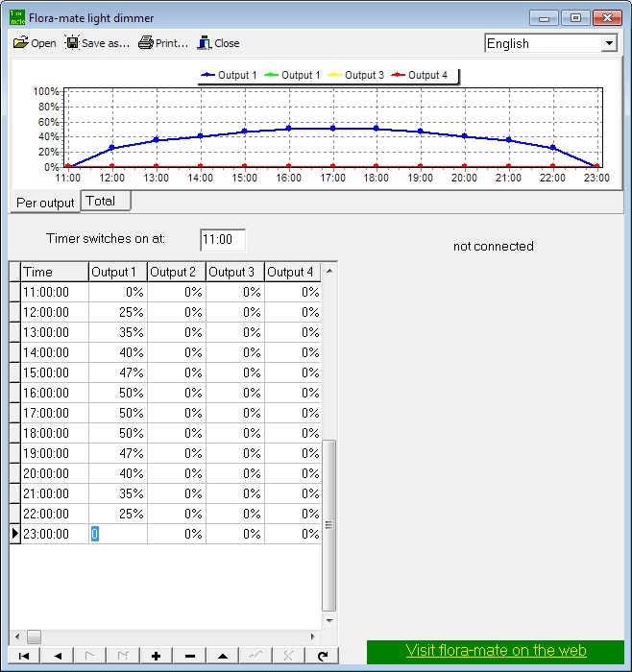632x672 pixels.
Task: Select the Per output tab
Action: (x=45, y=203)
